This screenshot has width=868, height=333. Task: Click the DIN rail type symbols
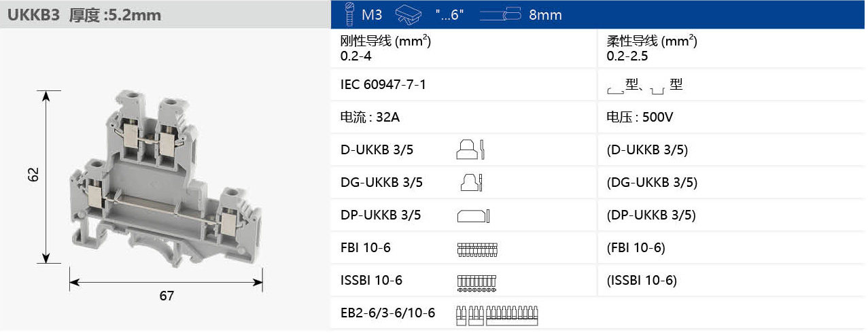(644, 86)
